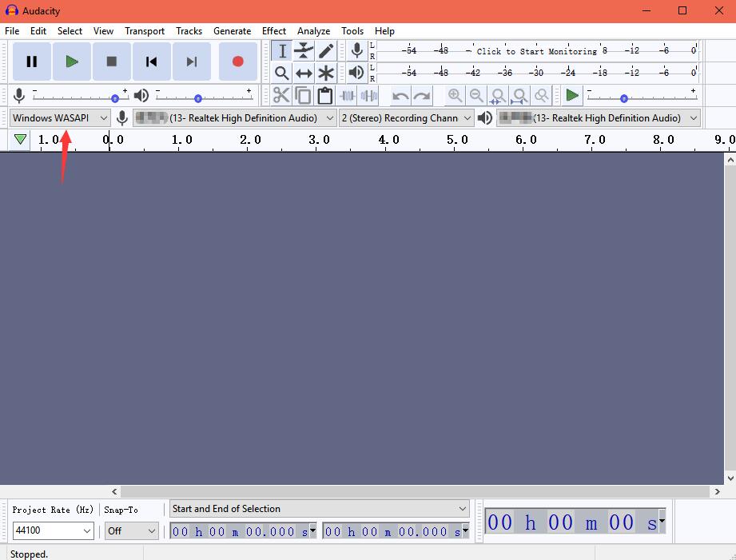This screenshot has height=560, width=736.
Task: Click the recording meter microphone icon
Action: pos(356,50)
